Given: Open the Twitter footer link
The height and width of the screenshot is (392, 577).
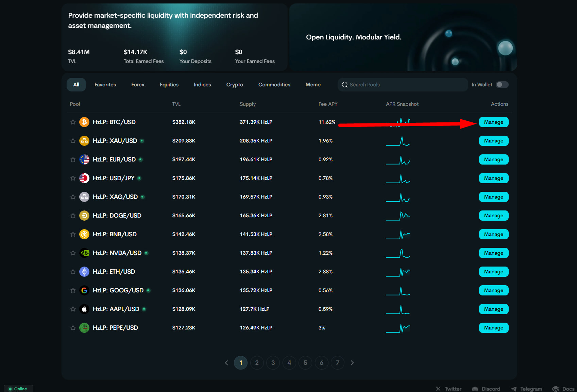Looking at the screenshot, I should click(448, 389).
